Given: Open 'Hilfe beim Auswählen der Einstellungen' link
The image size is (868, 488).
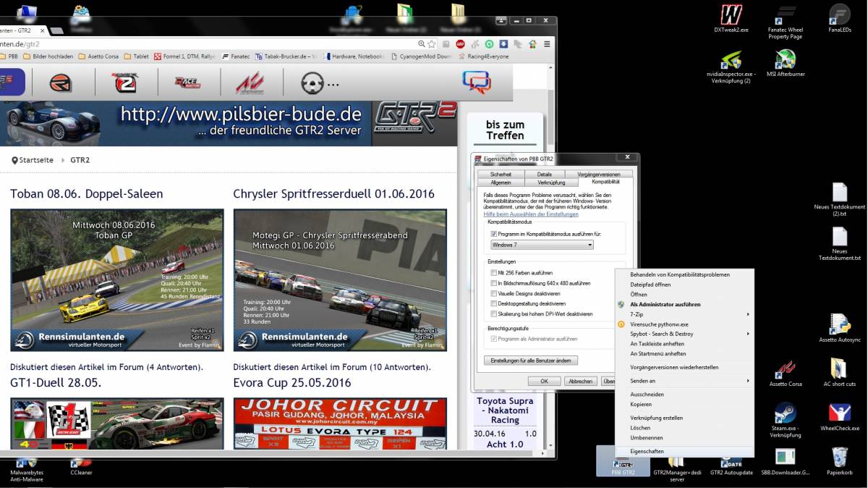Looking at the screenshot, I should coord(531,214).
